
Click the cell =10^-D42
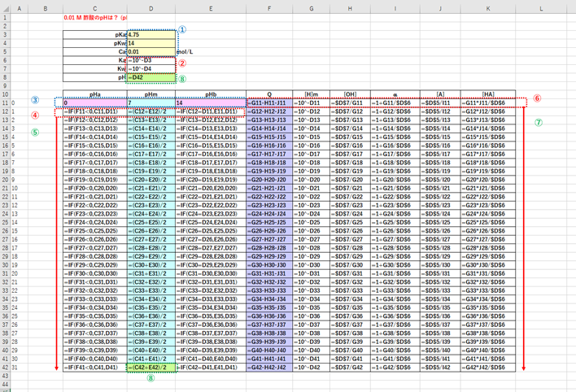point(311,368)
